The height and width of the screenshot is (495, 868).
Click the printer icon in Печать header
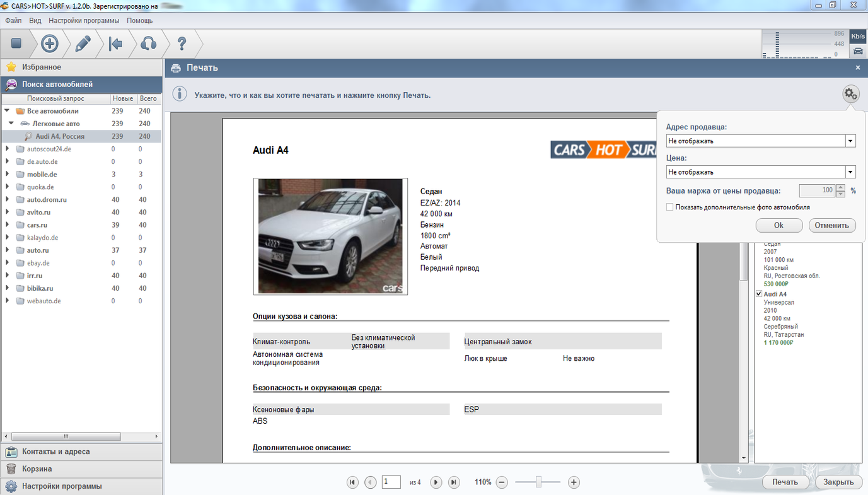[x=175, y=67]
